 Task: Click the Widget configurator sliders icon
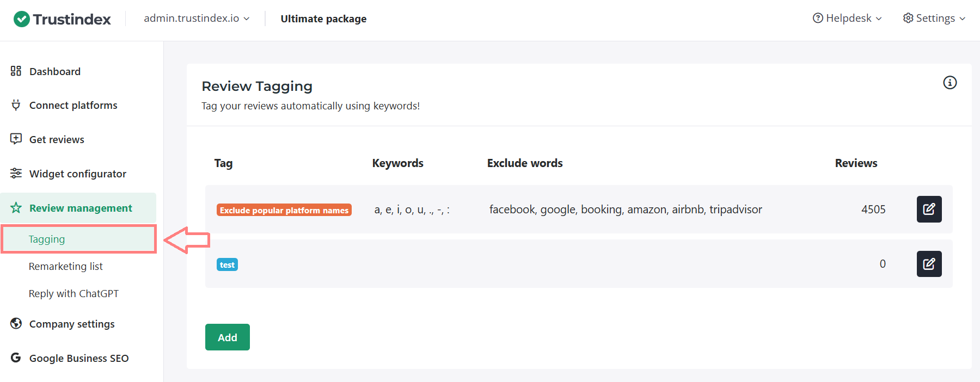[x=16, y=173]
